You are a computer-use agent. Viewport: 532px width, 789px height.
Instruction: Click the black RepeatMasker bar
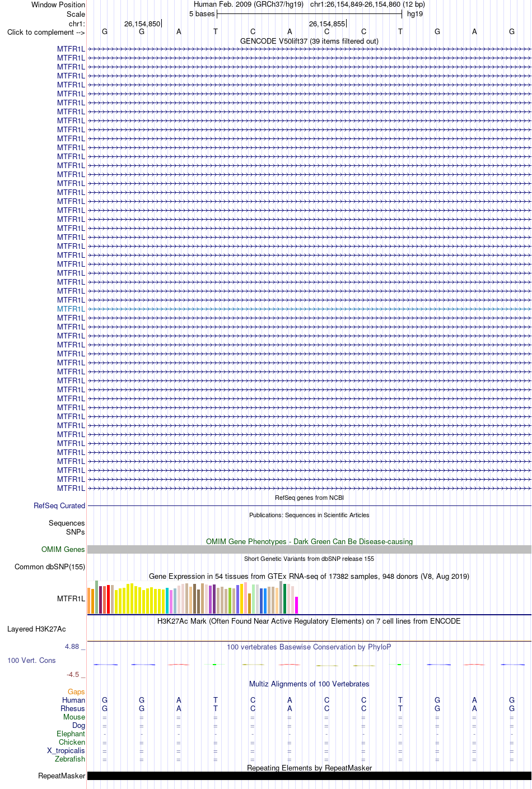coord(309,776)
